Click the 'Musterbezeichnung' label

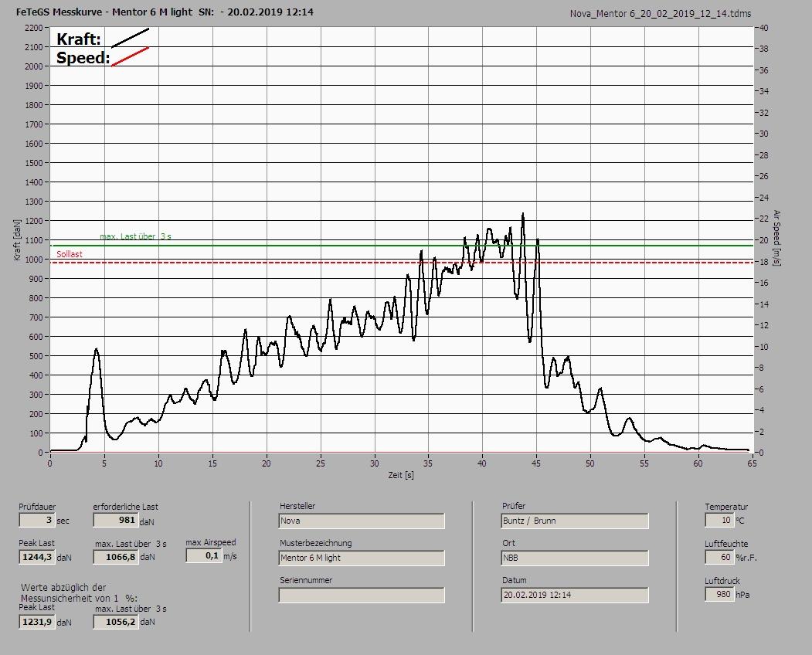pyautogui.click(x=316, y=543)
